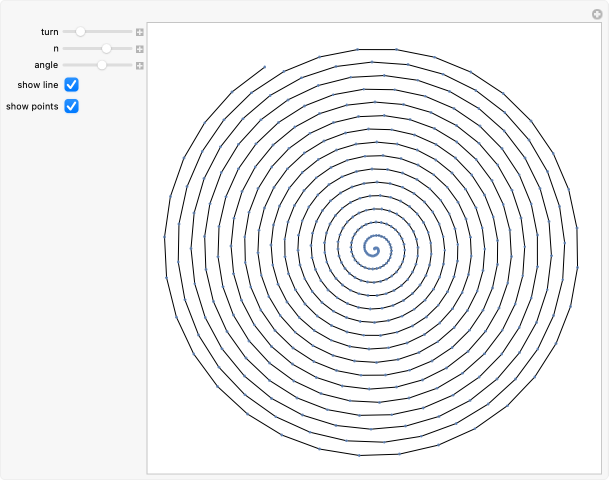This screenshot has width=609, height=481.
Task: Click the "show points" label
Action: point(32,106)
